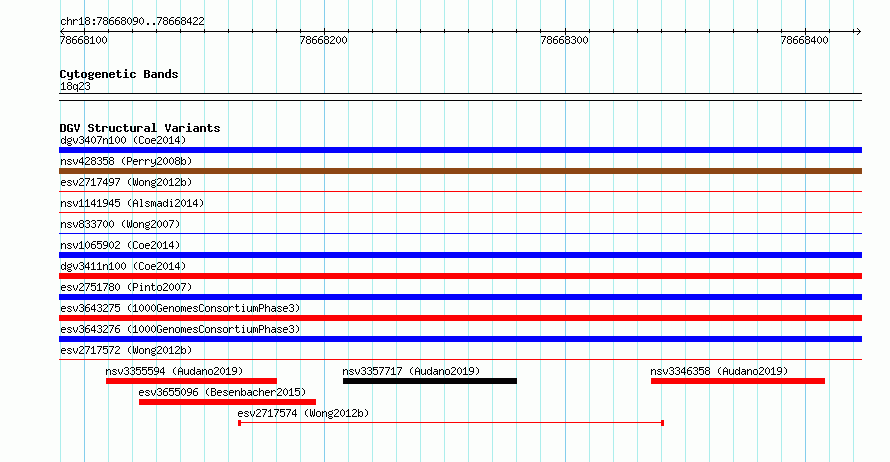Select the red bar of dgv3411n100

tap(460, 276)
